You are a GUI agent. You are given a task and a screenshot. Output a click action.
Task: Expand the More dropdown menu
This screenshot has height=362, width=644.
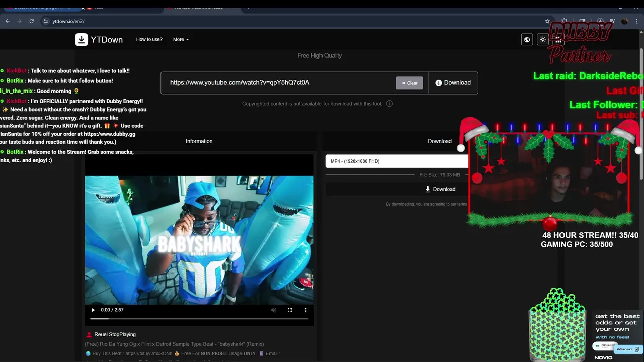coord(181,39)
